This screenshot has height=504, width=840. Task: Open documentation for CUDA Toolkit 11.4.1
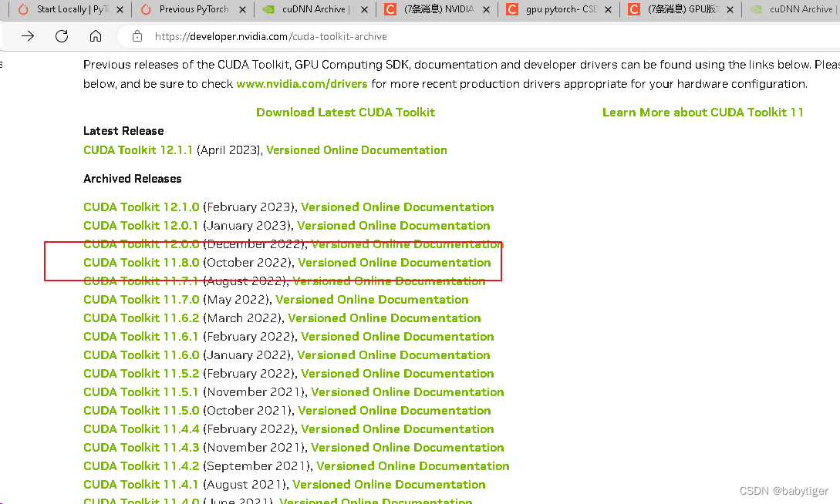point(389,484)
